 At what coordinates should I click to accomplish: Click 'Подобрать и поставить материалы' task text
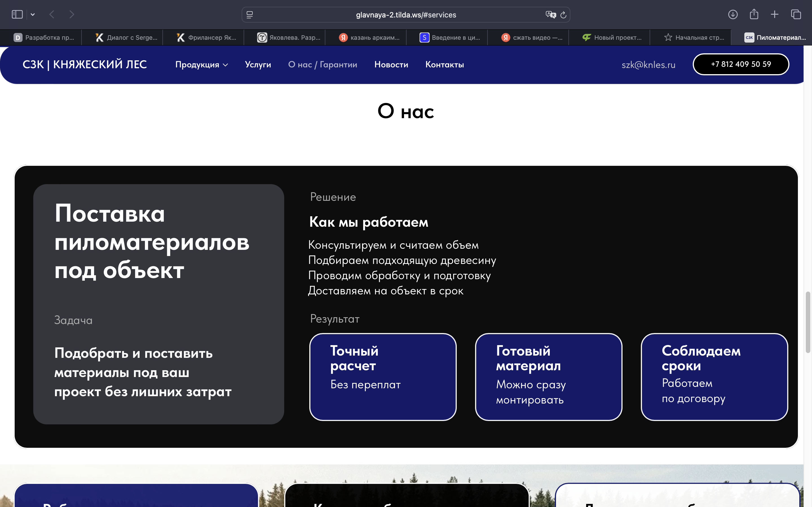143,372
